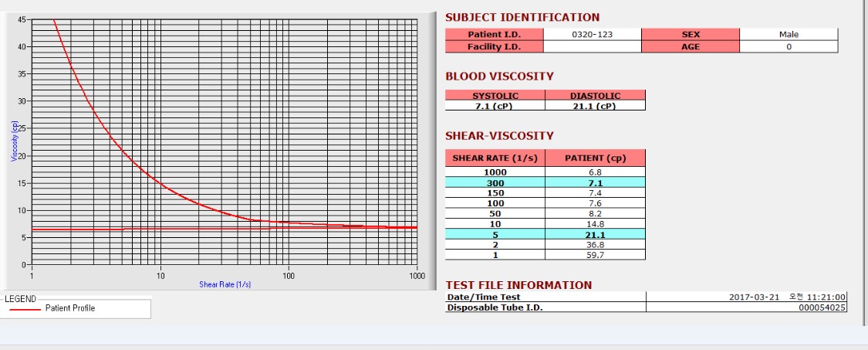Click the 59.7 patient viscosity cell
Viewport: 868px width, 350px height.
point(595,255)
